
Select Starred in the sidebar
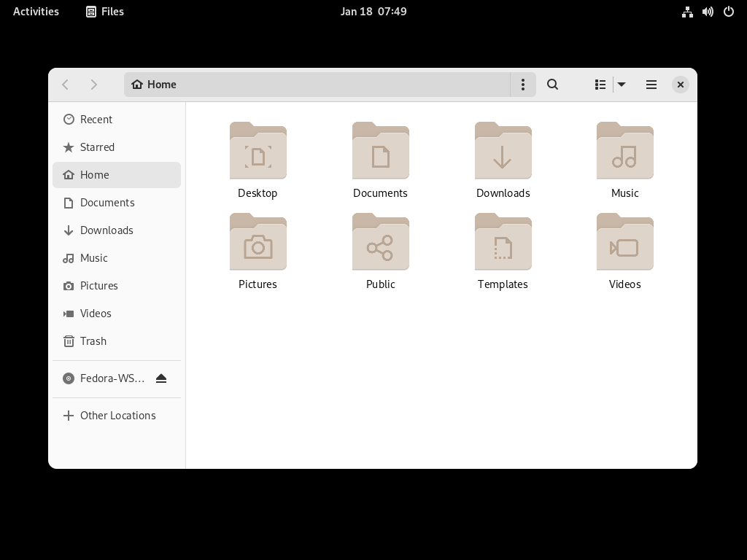click(117, 147)
